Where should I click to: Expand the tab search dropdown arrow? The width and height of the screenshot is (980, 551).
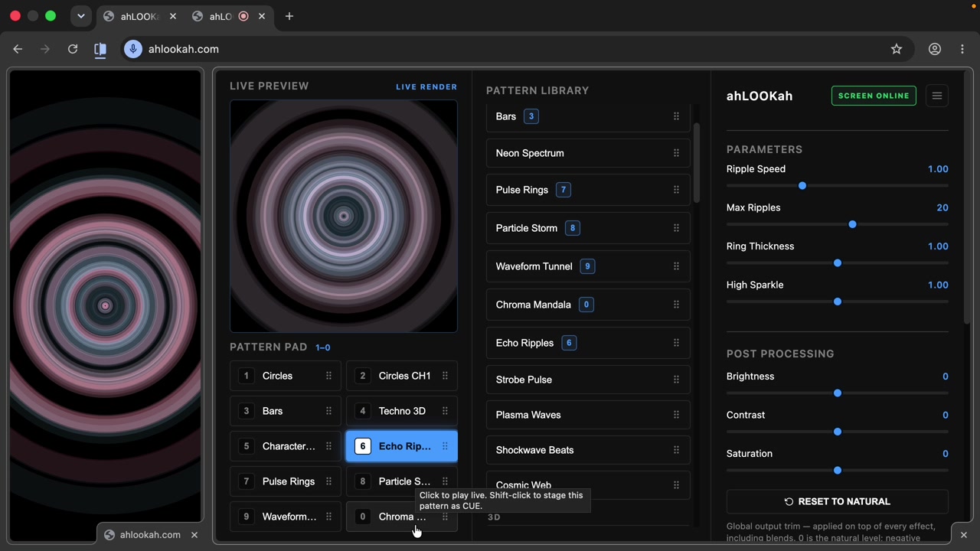(x=80, y=16)
